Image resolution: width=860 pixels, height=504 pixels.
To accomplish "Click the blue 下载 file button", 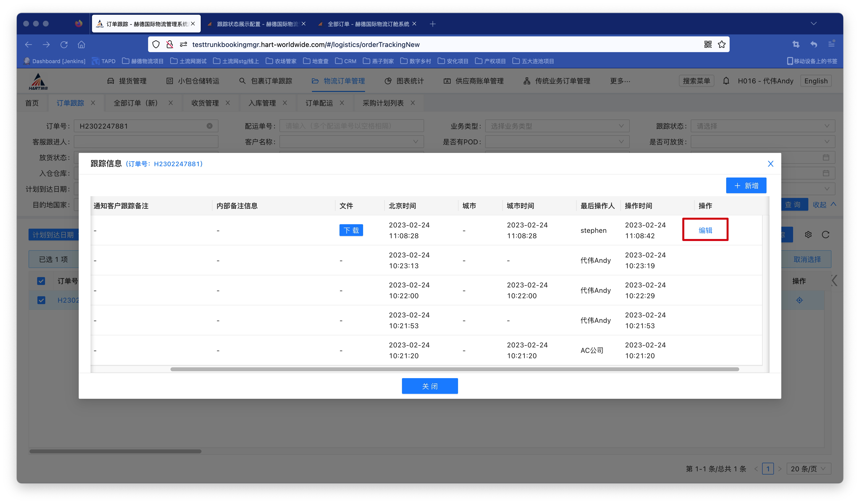I will point(351,230).
